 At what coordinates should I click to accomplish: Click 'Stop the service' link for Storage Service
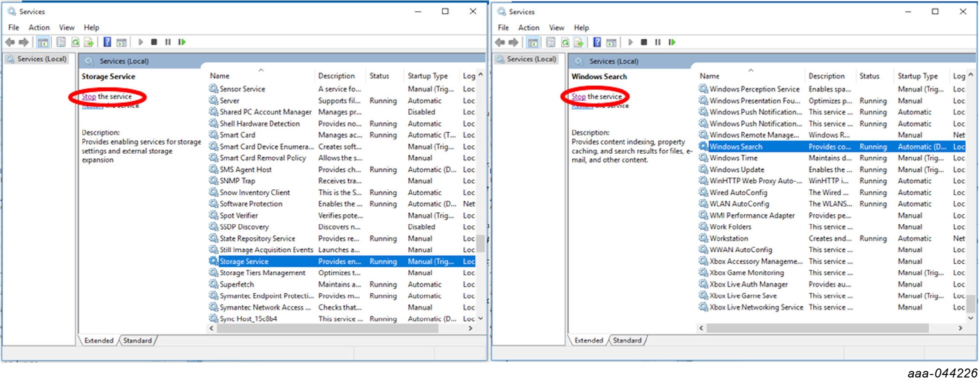coord(89,97)
